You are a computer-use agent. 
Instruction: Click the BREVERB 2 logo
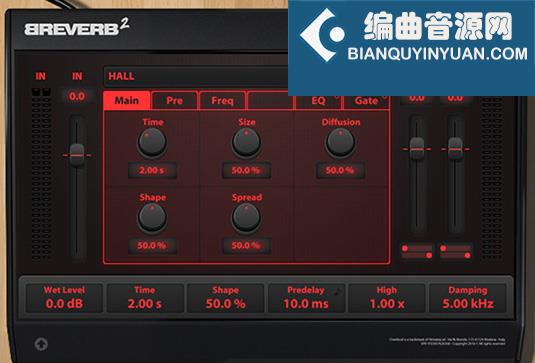(77, 28)
